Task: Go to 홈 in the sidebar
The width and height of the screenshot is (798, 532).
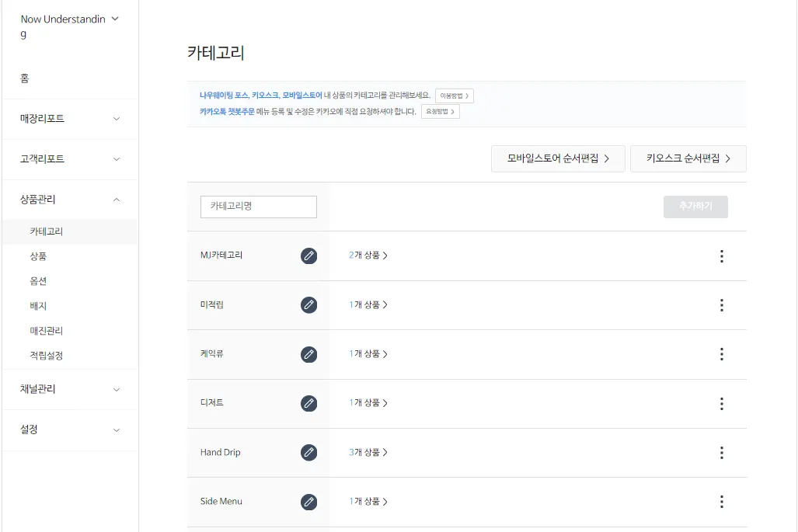Action: tap(24, 78)
